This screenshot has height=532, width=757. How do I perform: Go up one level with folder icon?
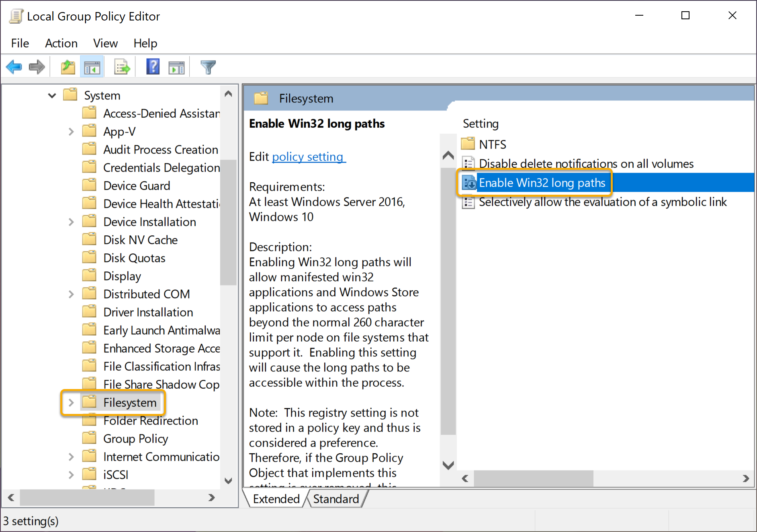[x=68, y=67]
